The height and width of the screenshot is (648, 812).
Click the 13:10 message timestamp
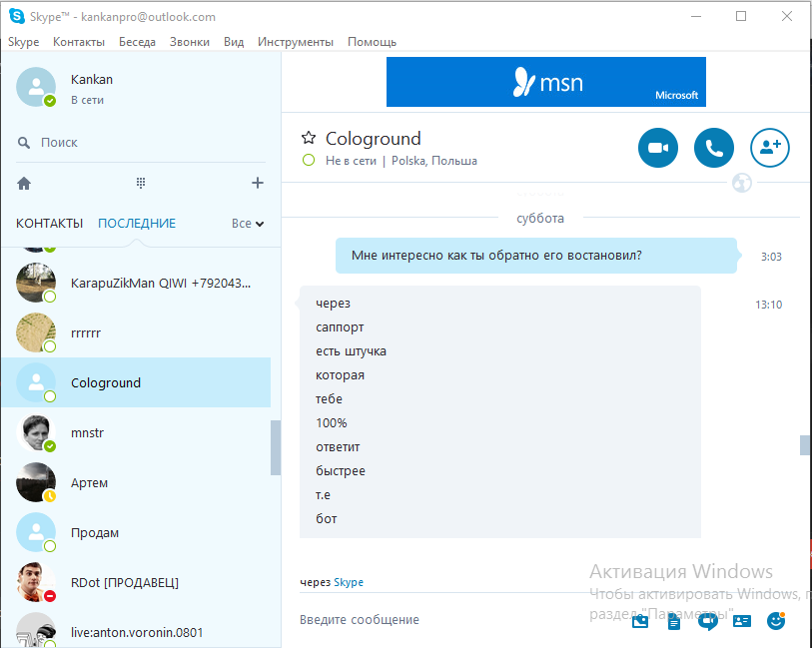click(x=768, y=305)
